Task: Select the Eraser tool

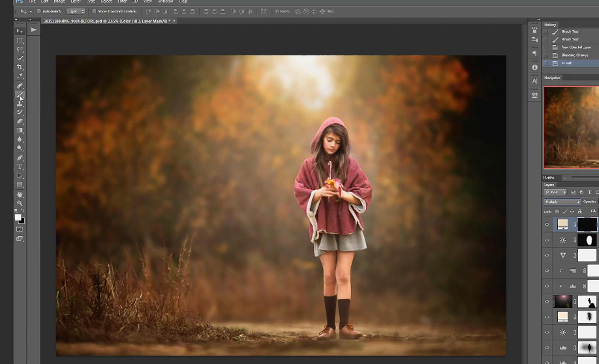Action: point(20,121)
